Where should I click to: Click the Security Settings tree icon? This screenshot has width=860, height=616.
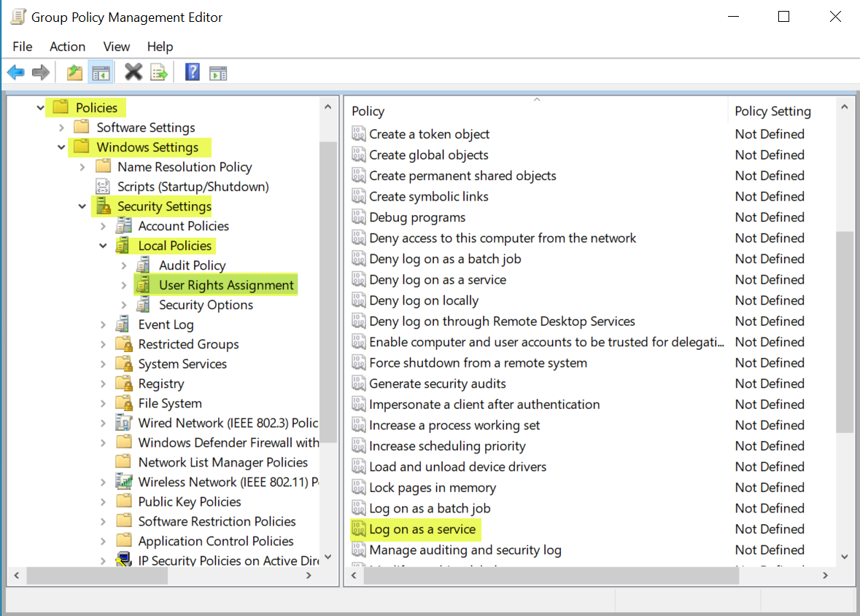tap(103, 206)
